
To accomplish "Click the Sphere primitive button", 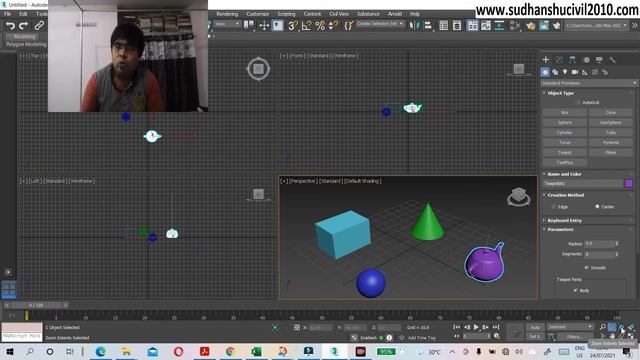I will (565, 122).
